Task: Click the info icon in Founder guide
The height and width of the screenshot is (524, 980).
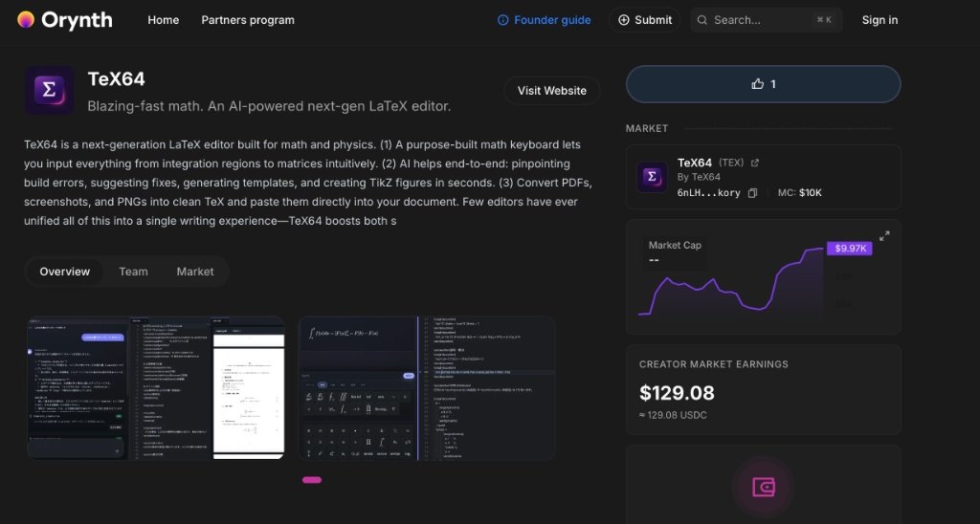Action: tap(503, 20)
